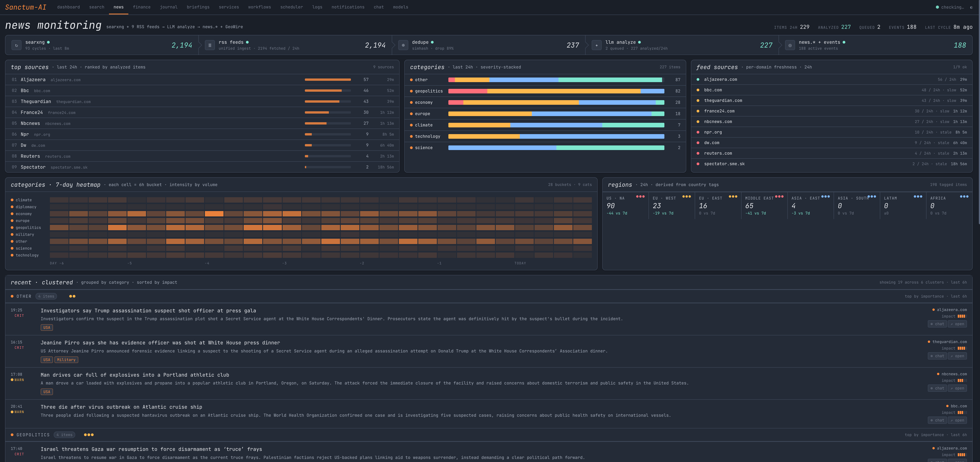Click the science category bar

(556, 148)
